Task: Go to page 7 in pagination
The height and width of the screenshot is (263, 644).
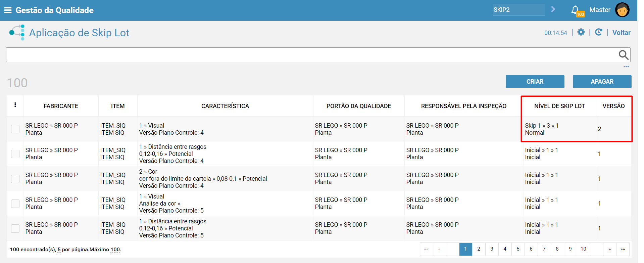Action: pos(544,249)
